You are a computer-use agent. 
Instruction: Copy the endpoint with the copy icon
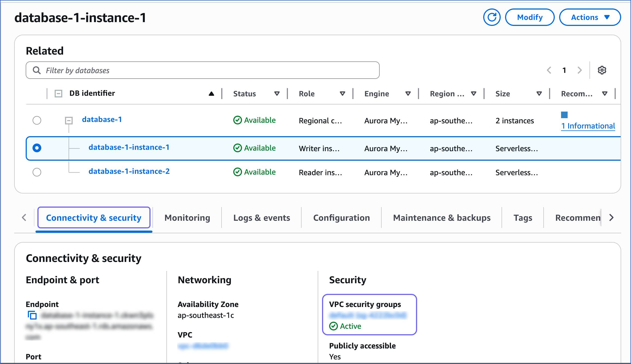(x=32, y=315)
